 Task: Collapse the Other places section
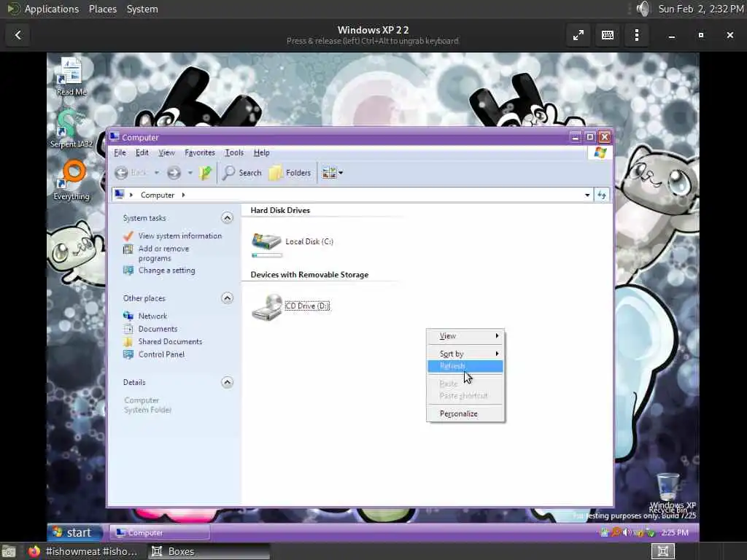[228, 298]
